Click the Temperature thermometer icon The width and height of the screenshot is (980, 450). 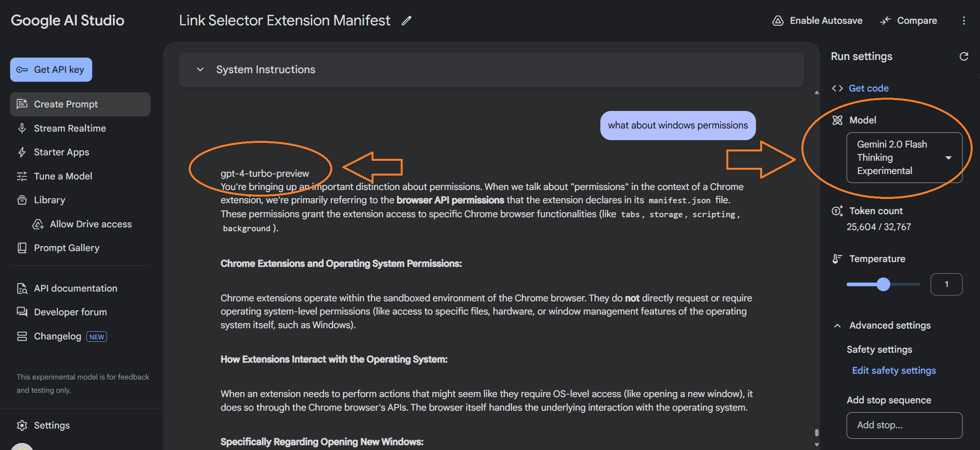[x=837, y=259]
